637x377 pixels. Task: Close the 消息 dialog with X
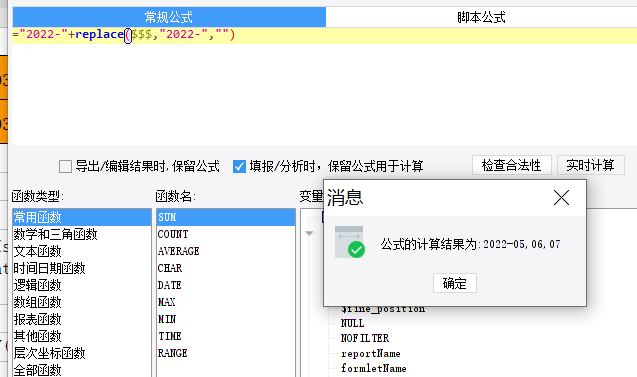(561, 198)
